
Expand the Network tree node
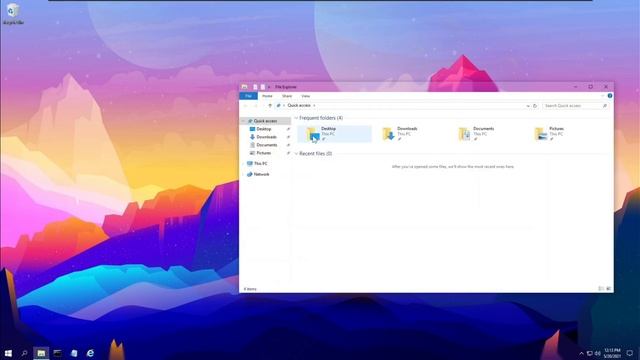coord(244,174)
